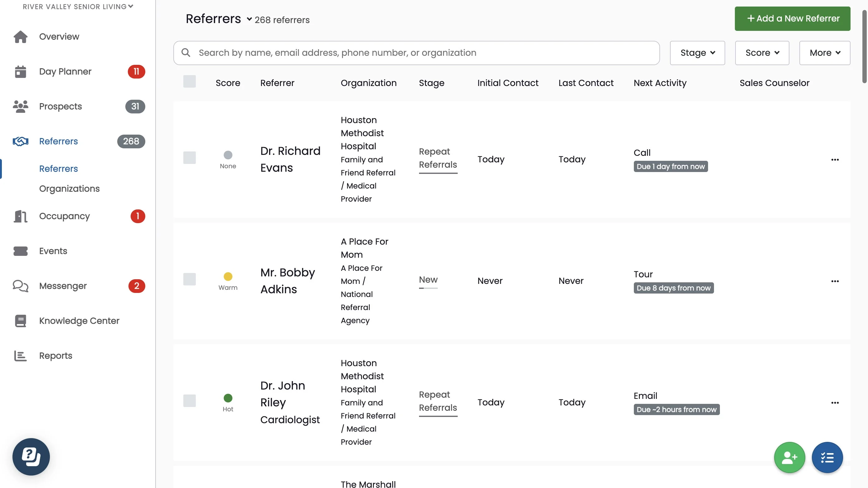Viewport: 868px width, 488px height.
Task: Open the Day Planner calendar icon
Action: (20, 72)
